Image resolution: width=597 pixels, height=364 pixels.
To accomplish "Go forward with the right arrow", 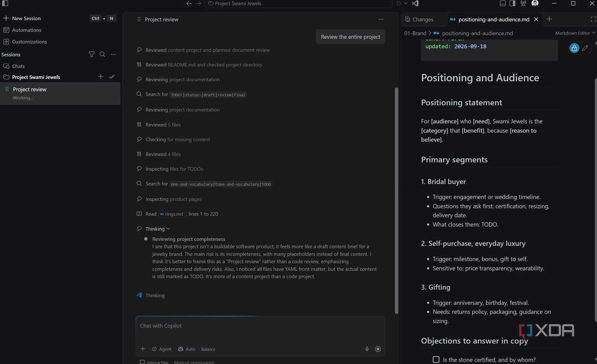I will (198, 3).
